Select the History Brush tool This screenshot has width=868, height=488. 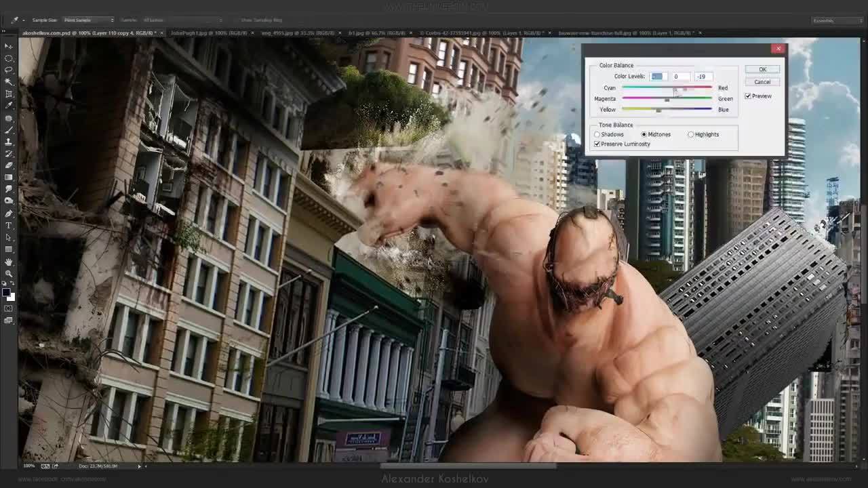(x=9, y=153)
